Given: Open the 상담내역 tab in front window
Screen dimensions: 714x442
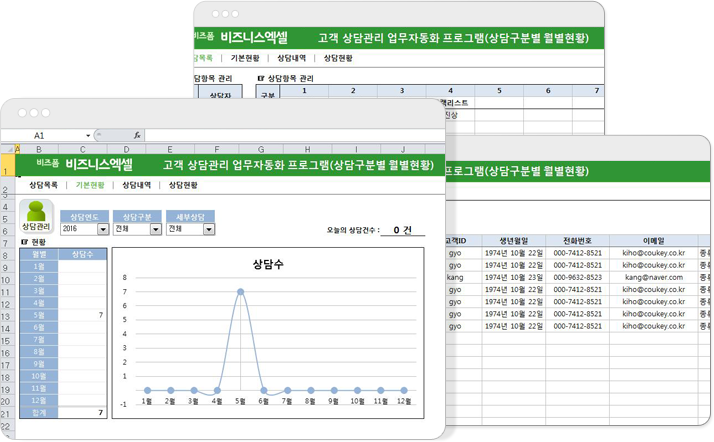Looking at the screenshot, I should 136,185.
